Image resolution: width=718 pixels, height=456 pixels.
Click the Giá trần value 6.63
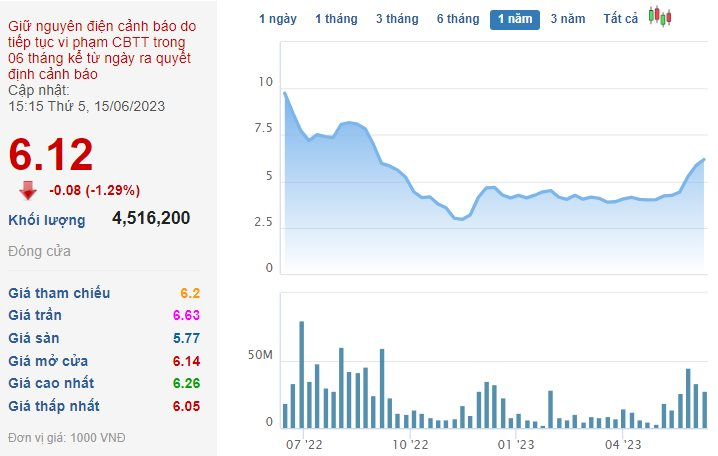tap(186, 315)
